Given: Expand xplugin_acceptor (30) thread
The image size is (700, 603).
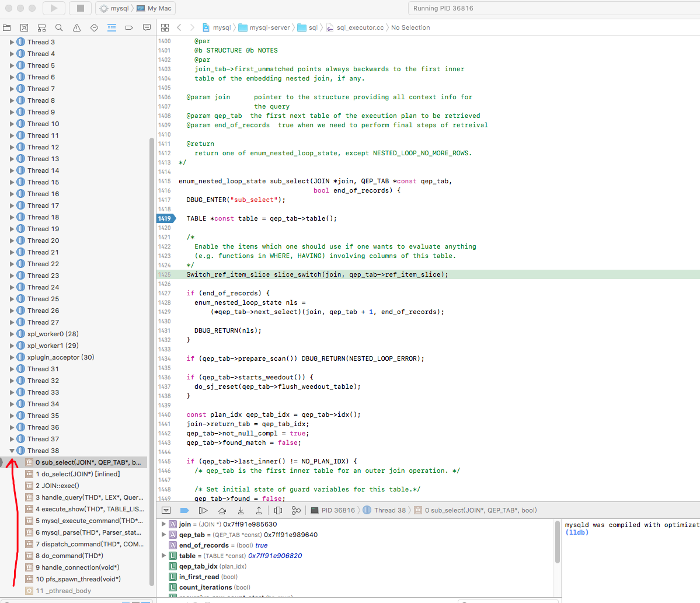Looking at the screenshot, I should pos(12,357).
